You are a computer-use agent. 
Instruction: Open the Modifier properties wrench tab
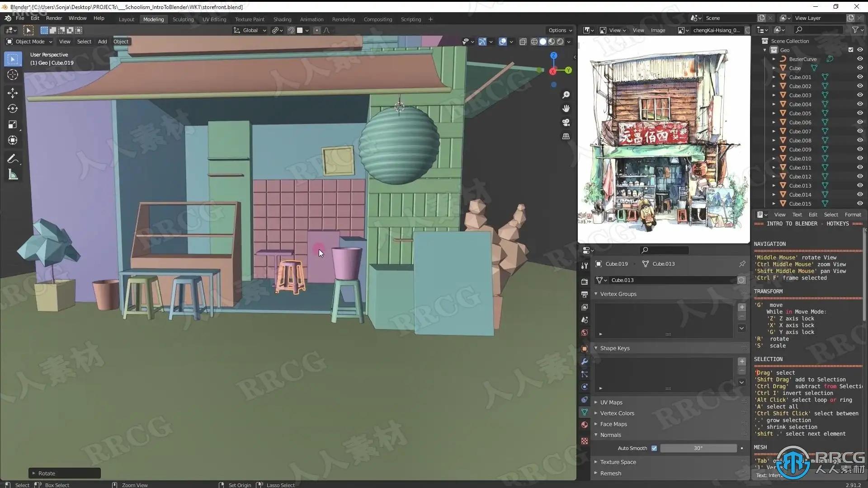click(585, 361)
